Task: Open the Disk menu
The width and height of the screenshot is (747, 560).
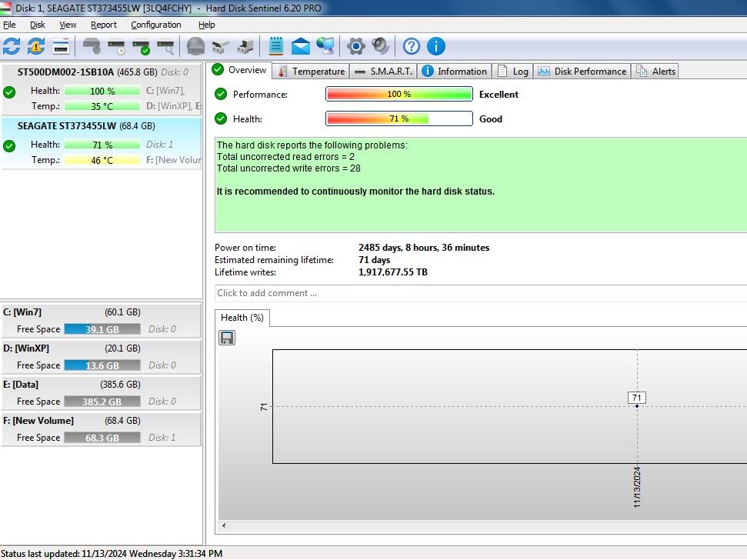Action: [38, 25]
